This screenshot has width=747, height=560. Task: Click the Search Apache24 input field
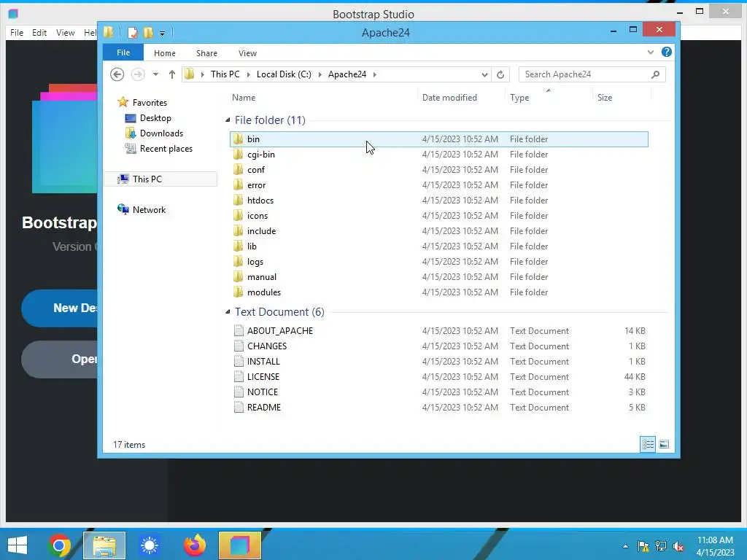592,74
